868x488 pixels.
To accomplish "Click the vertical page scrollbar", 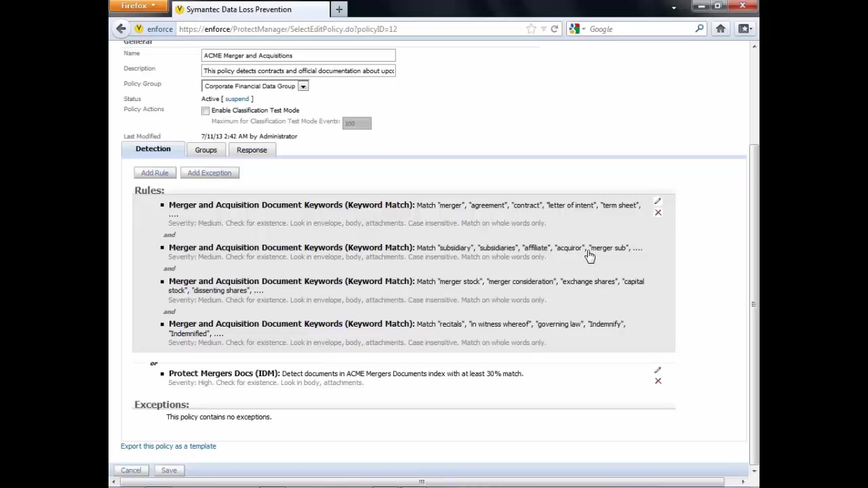I will click(x=754, y=304).
